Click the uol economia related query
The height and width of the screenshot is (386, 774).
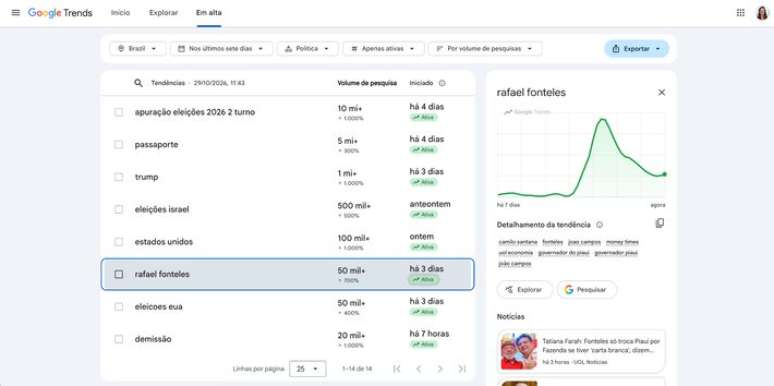tap(516, 253)
